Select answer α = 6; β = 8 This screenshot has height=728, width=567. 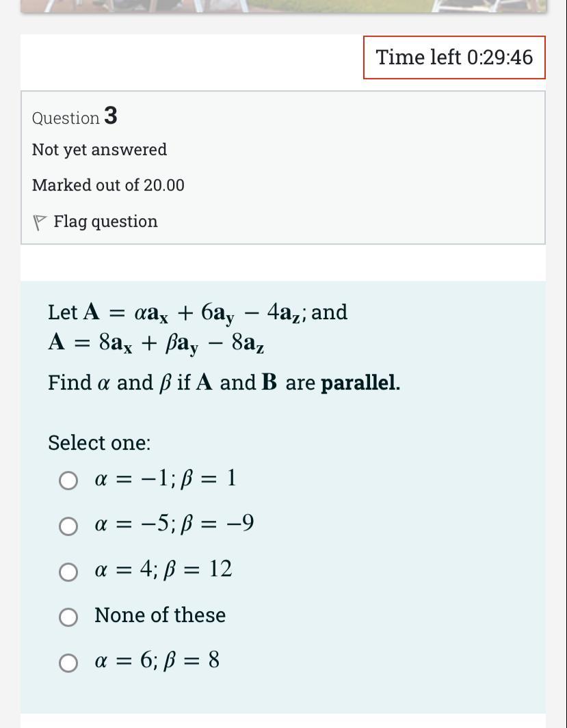156,660
